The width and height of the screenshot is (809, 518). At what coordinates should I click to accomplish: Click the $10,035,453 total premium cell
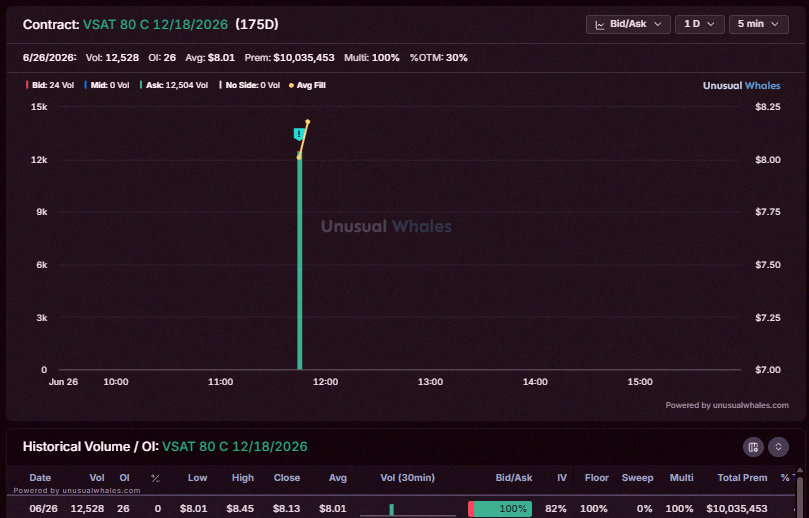[737, 509]
